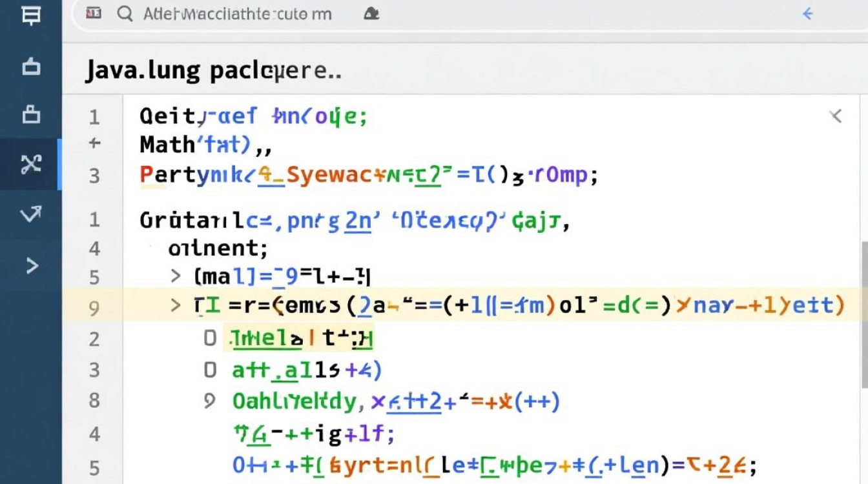Click the magnifier search icon
The height and width of the screenshot is (484, 868).
tap(125, 14)
